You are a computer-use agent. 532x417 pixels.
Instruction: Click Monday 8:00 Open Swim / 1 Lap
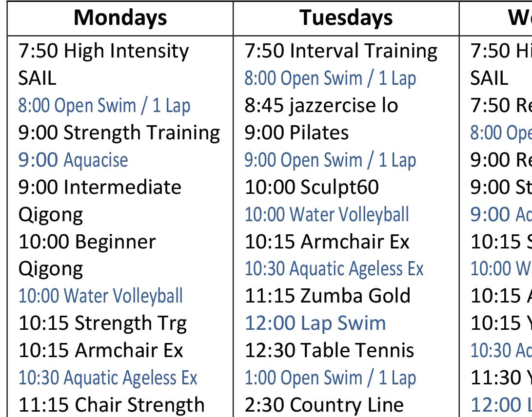(104, 105)
